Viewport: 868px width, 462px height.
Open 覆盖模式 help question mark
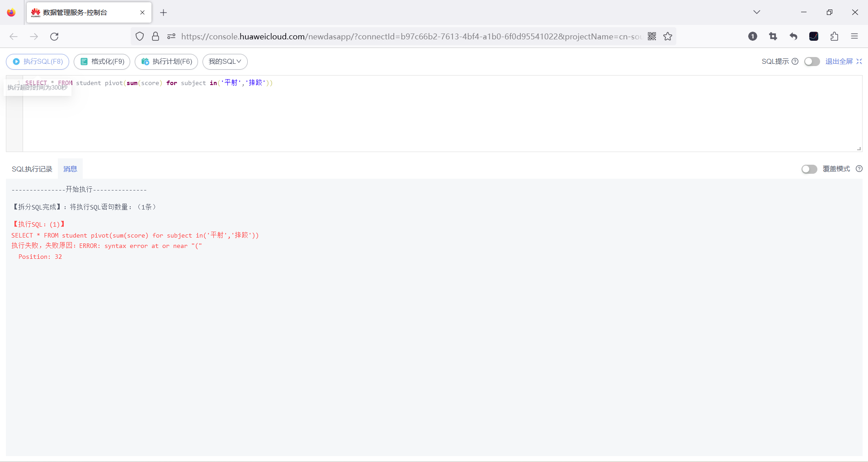click(x=859, y=169)
